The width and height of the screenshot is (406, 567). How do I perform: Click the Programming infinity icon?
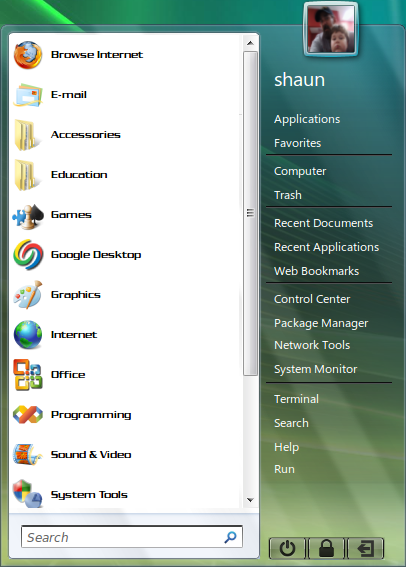click(28, 415)
